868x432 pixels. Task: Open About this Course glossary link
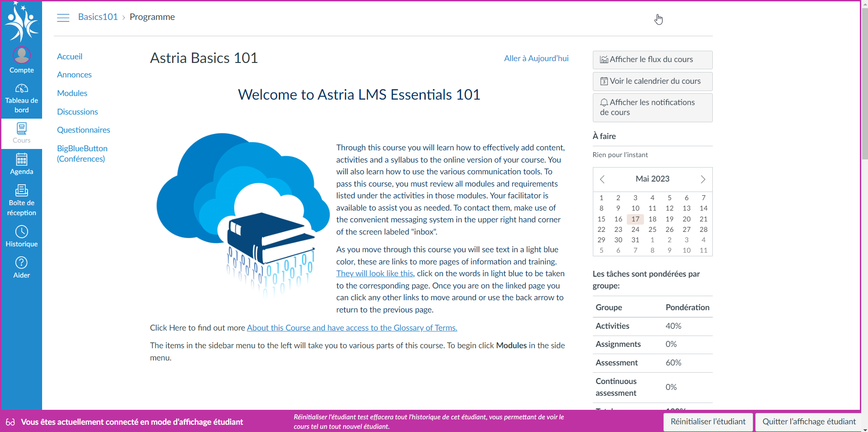352,328
